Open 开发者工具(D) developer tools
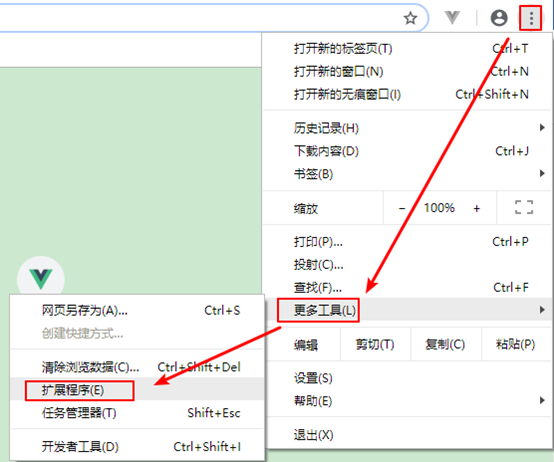 point(137,447)
